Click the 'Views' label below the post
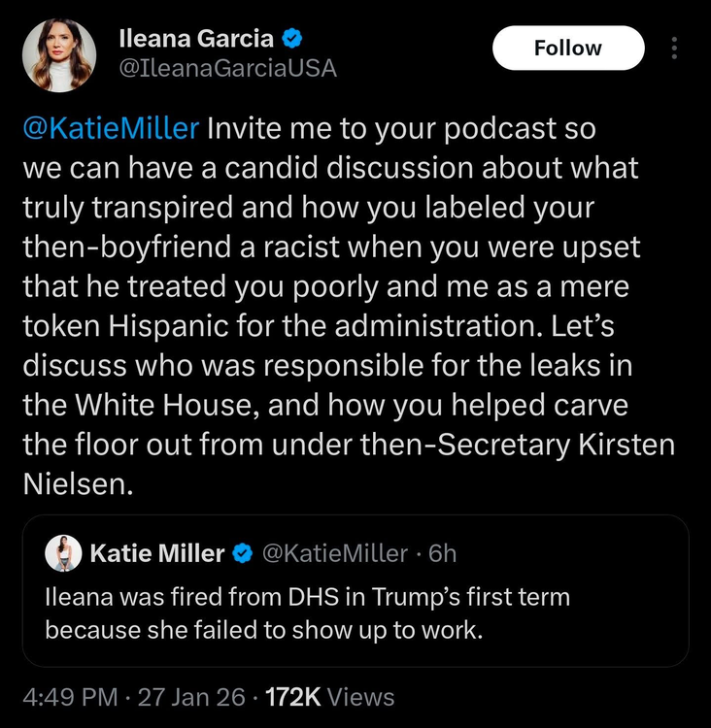 361,697
